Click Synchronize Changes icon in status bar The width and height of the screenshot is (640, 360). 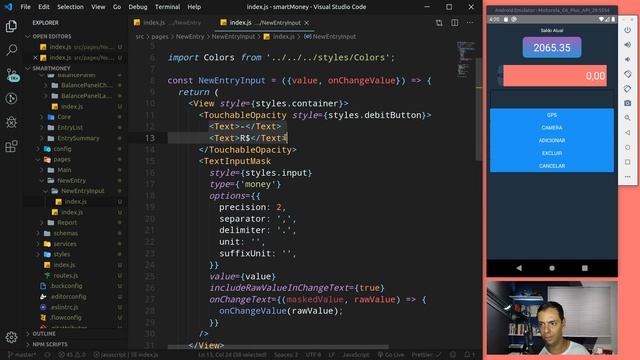[47, 355]
